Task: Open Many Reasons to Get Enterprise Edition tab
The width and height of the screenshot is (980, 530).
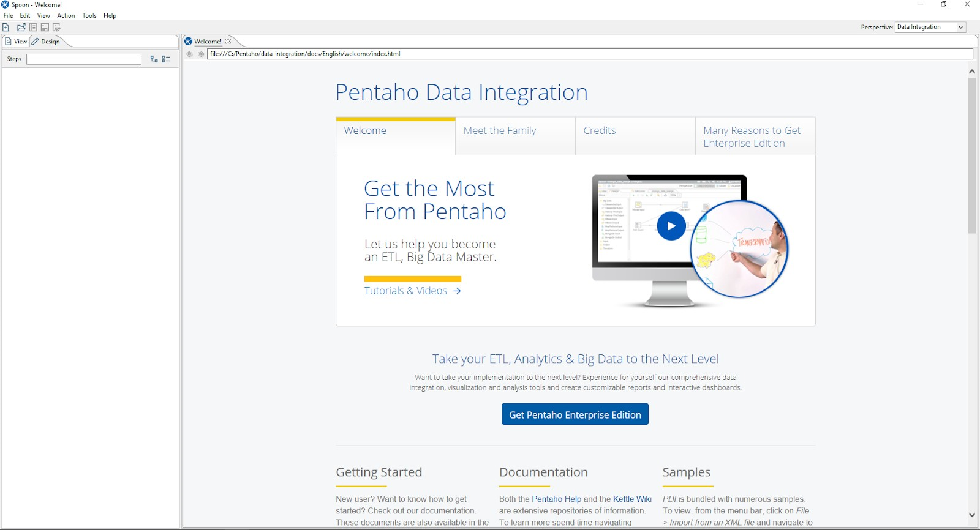Action: coord(755,136)
